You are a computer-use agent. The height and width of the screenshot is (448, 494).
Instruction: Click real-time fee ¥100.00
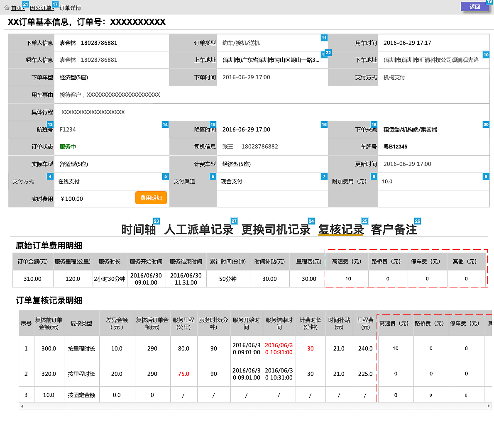(x=72, y=199)
